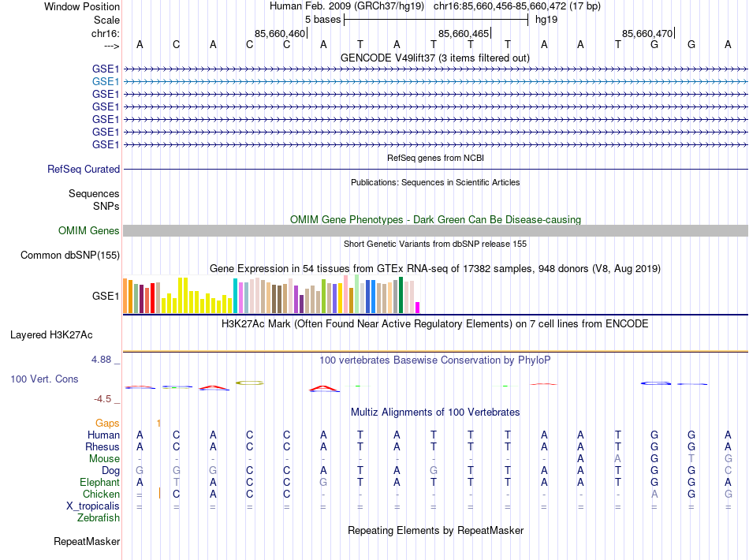Select the Zebrafish alignment row label
The image size is (749, 560).
click(99, 518)
